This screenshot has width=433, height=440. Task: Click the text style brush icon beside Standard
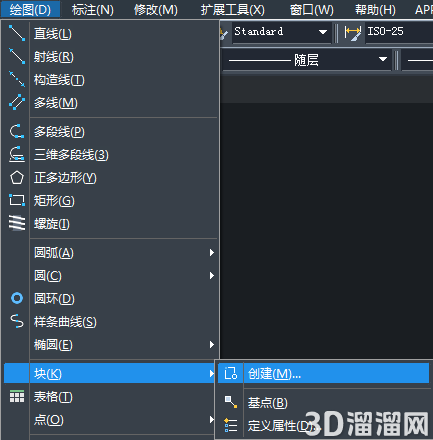point(224,33)
